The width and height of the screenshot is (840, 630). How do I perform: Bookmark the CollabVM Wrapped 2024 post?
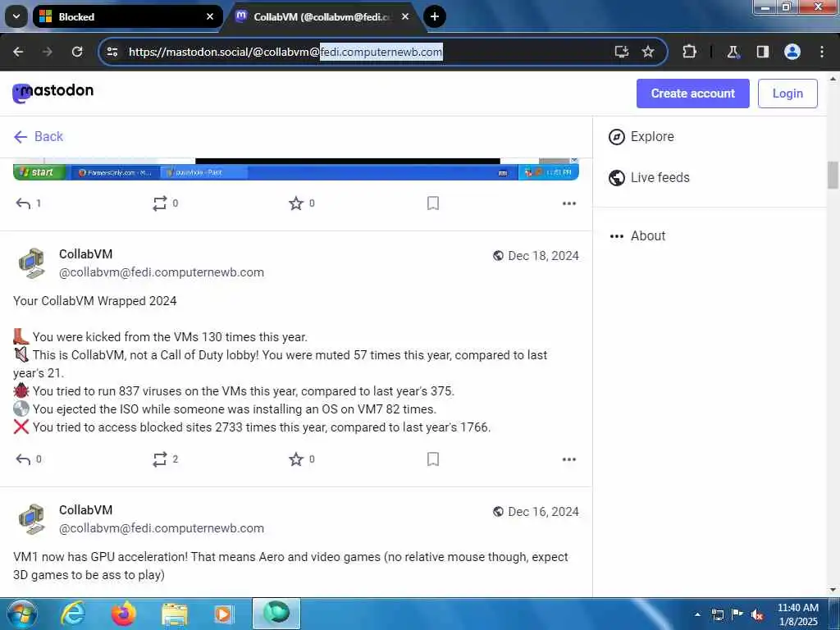(x=433, y=459)
